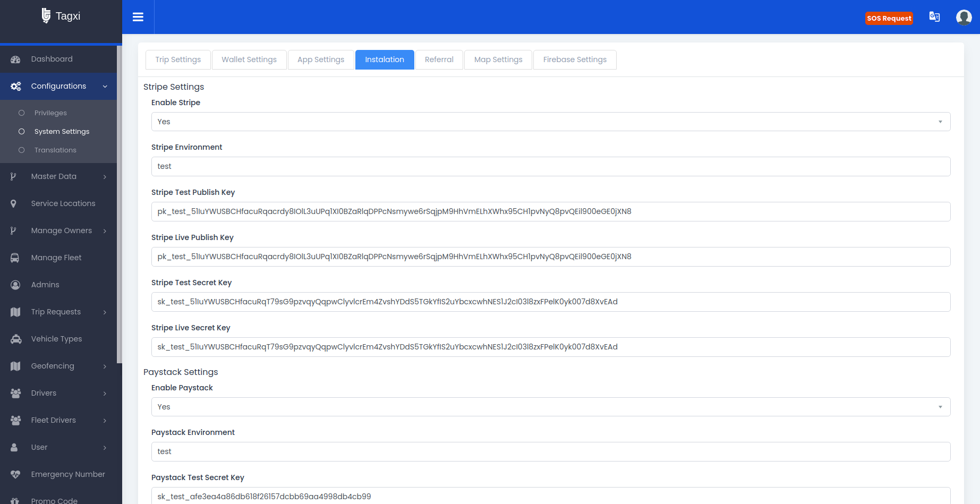Expand the Geofencing submenu arrow
980x504 pixels.
click(x=105, y=366)
